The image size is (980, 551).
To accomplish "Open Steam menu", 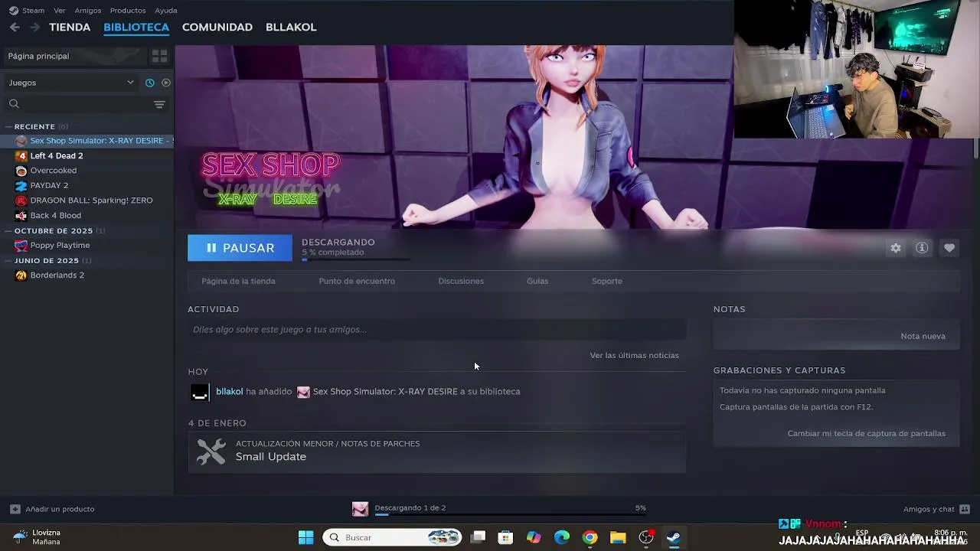I will click(33, 11).
